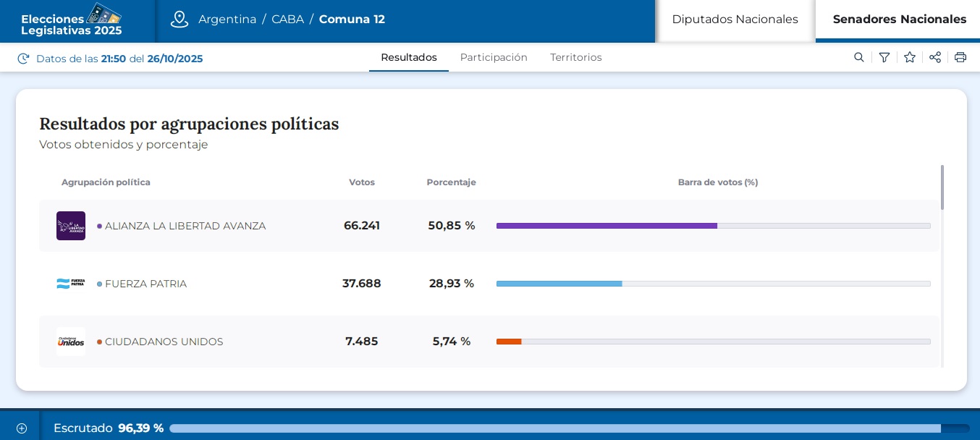Open the Participación tab
The image size is (980, 440).
(494, 57)
